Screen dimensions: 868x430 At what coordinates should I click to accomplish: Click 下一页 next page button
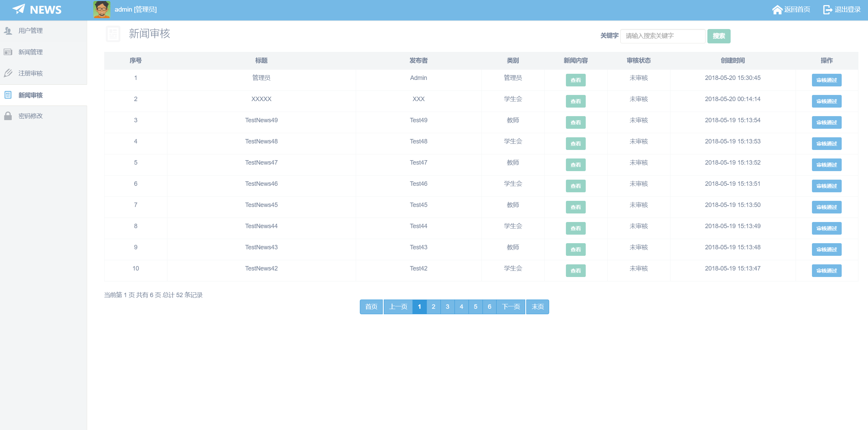(x=511, y=307)
